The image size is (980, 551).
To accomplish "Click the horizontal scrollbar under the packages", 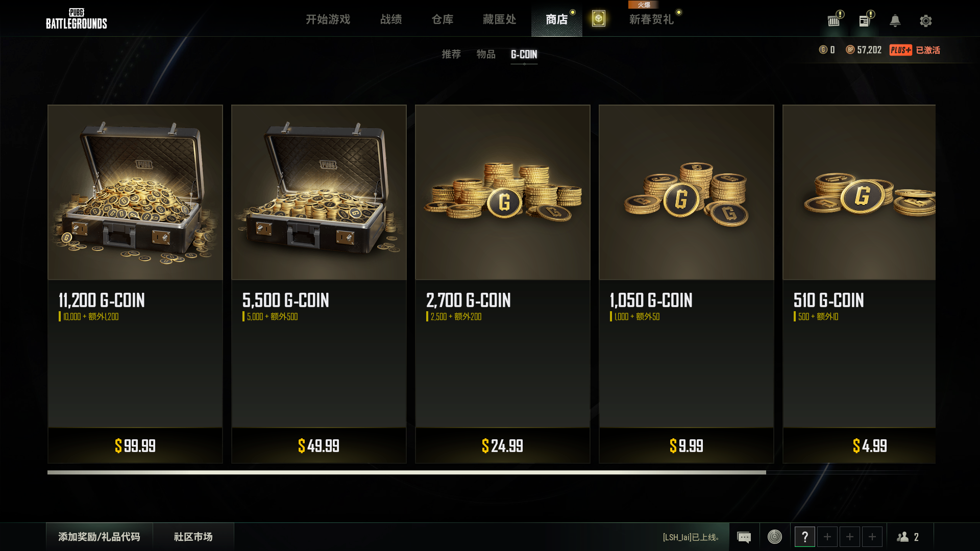I will [x=407, y=472].
